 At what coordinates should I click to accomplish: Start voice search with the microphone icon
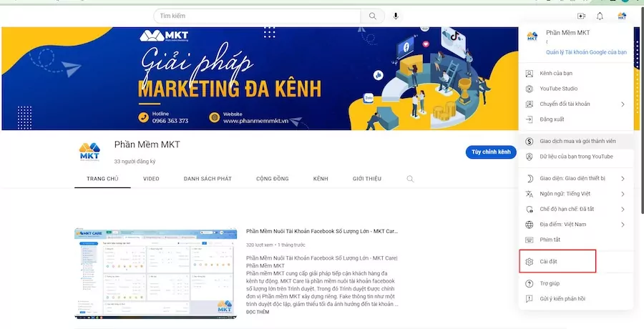pos(396,16)
